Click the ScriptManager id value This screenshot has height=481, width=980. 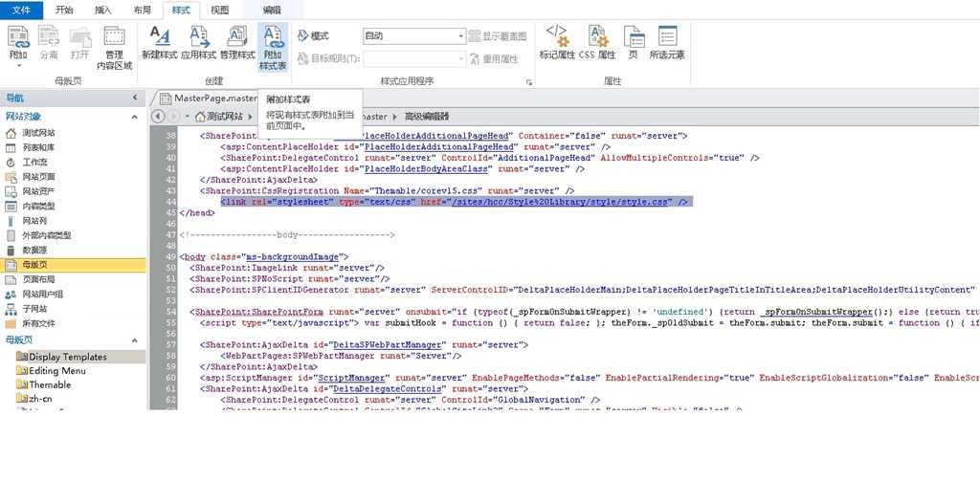click(x=352, y=378)
